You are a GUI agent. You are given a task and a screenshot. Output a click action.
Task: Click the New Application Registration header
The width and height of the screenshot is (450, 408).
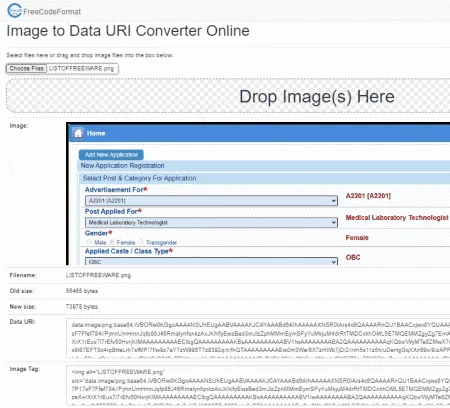123,166
